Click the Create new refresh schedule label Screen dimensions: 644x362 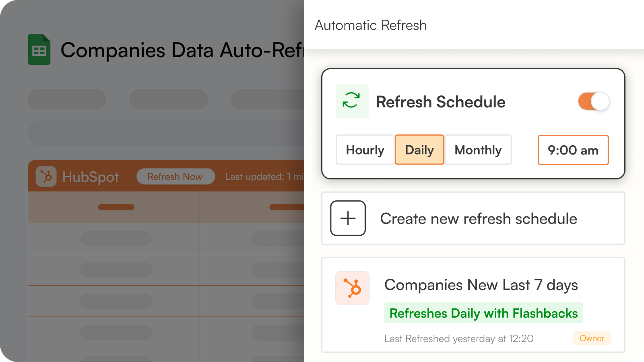pyautogui.click(x=479, y=219)
